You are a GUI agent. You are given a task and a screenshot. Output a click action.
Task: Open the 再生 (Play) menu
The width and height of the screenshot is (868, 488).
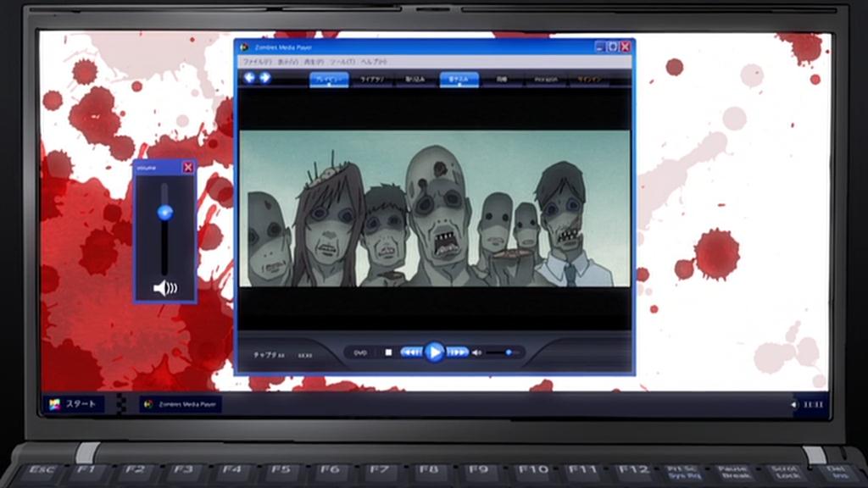tap(314, 62)
